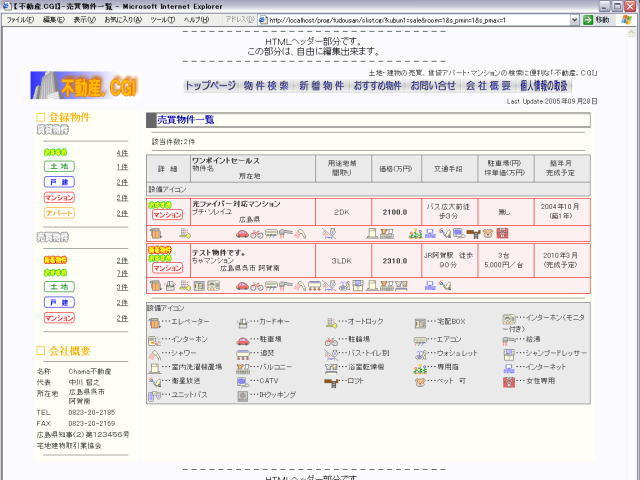The image size is (640, 480).
Task: Open お問い合せ navigation link
Action: pos(433,86)
